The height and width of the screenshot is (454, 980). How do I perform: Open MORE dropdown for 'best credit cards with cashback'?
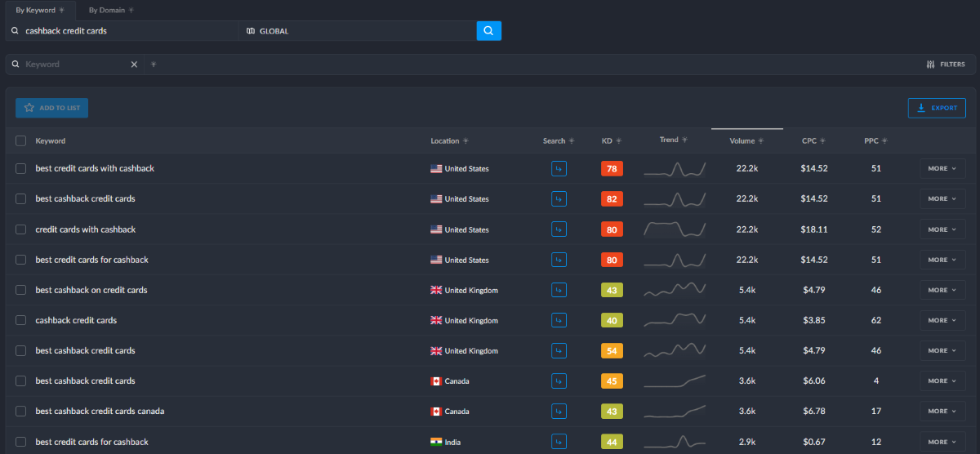[942, 169]
